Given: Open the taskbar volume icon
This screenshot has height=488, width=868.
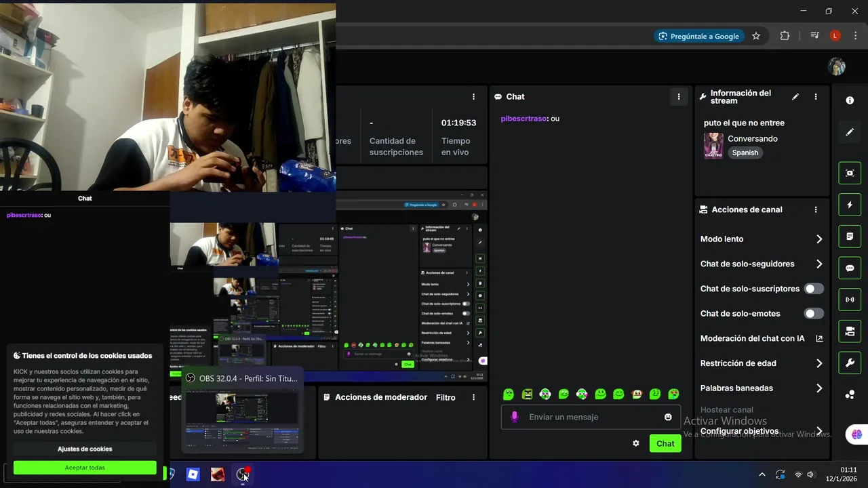Looking at the screenshot, I should pos(811,474).
